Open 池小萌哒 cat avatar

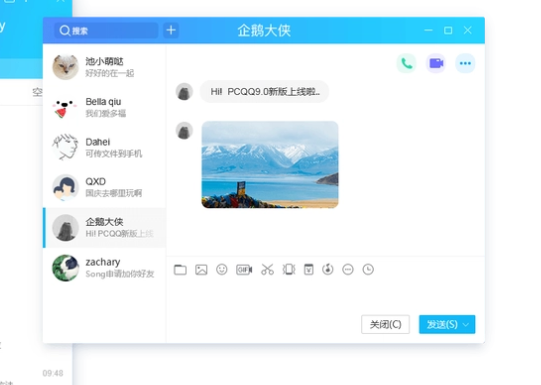(65, 67)
